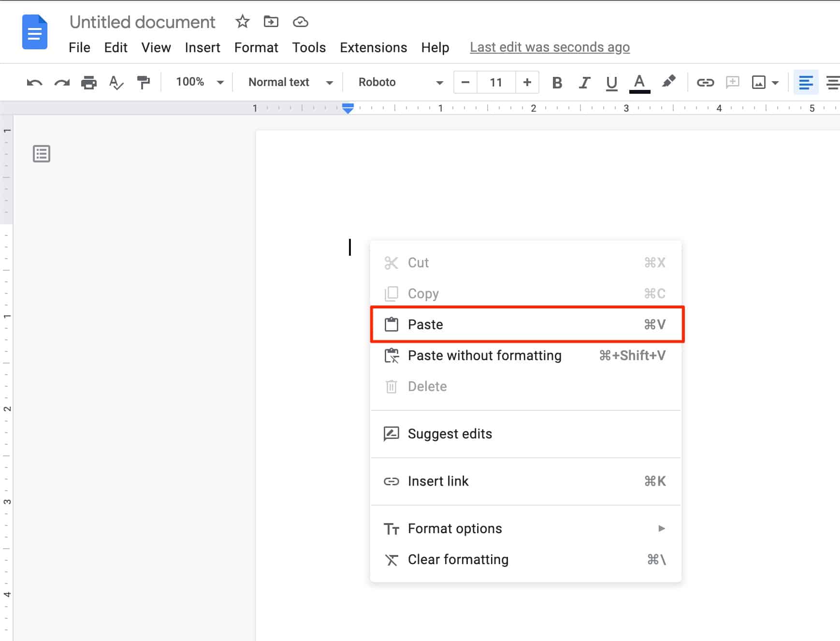The image size is (840, 641).
Task: Click the Undo arrow
Action: point(34,83)
